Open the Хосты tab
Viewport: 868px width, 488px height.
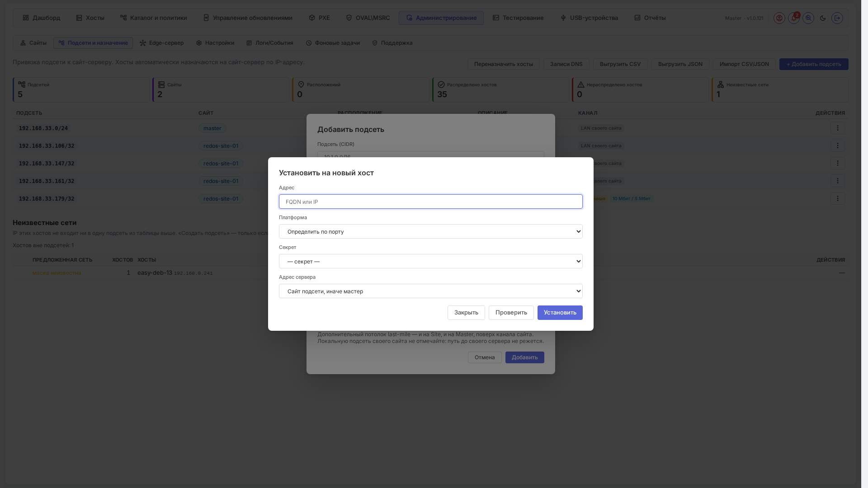(90, 18)
